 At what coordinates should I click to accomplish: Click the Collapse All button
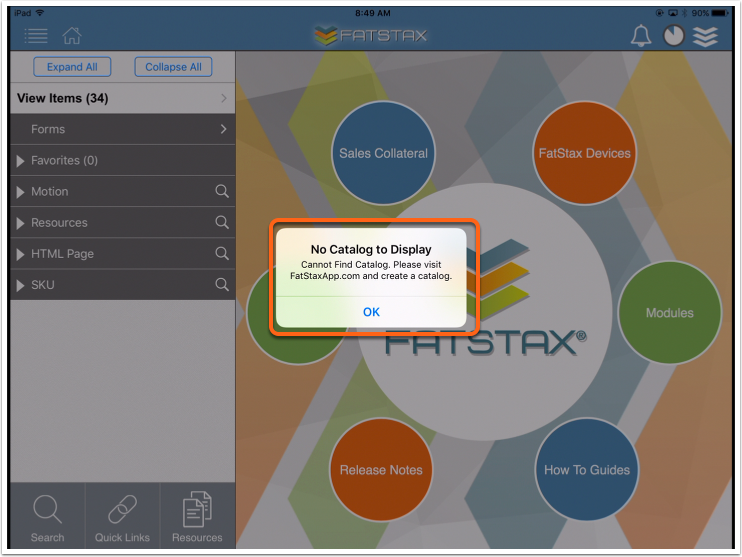(x=173, y=67)
